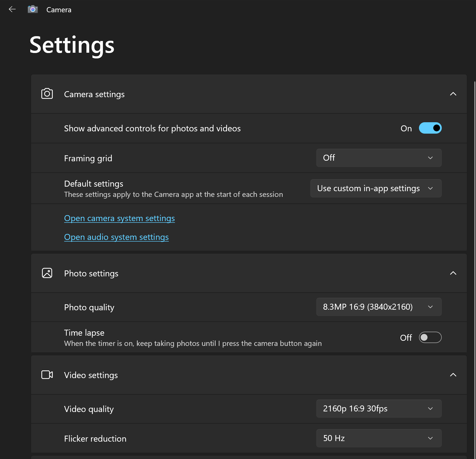Open audio system settings link
Image resolution: width=476 pixels, height=459 pixels.
point(116,237)
